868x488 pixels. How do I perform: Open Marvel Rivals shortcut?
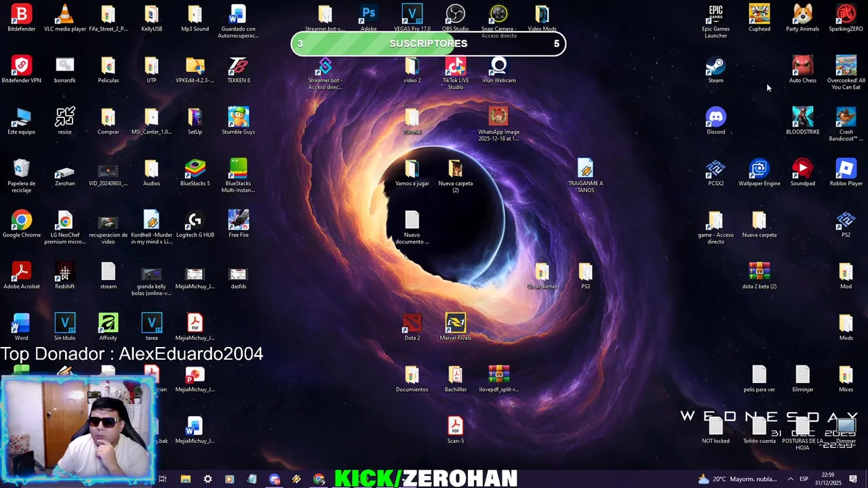(x=456, y=327)
